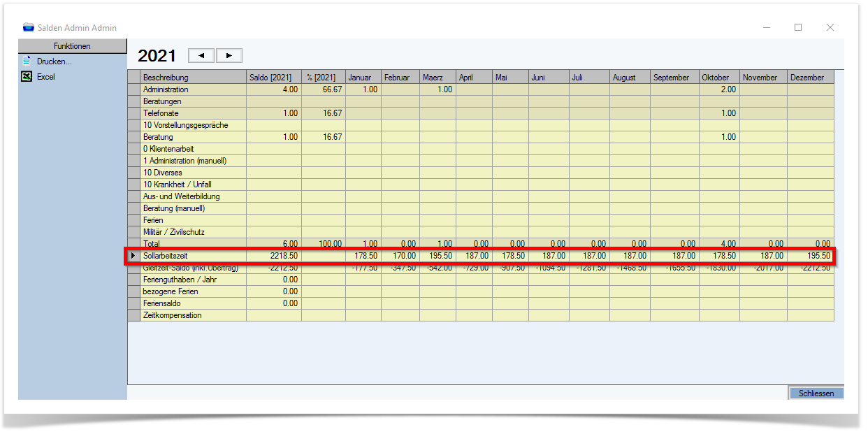Click the Januar column header
The image size is (868, 434).
[x=363, y=78]
